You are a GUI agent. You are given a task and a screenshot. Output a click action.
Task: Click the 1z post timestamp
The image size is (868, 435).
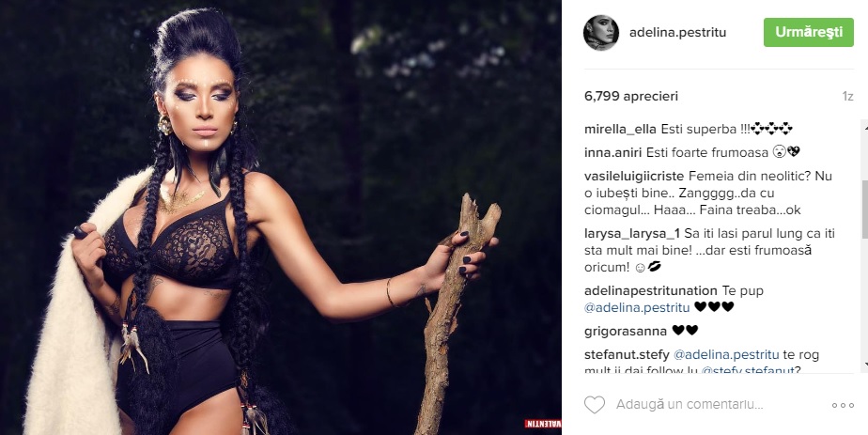tap(847, 96)
